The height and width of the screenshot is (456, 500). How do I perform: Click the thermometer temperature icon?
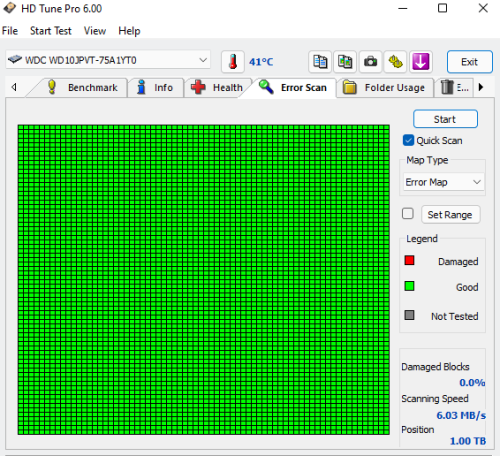pos(233,62)
